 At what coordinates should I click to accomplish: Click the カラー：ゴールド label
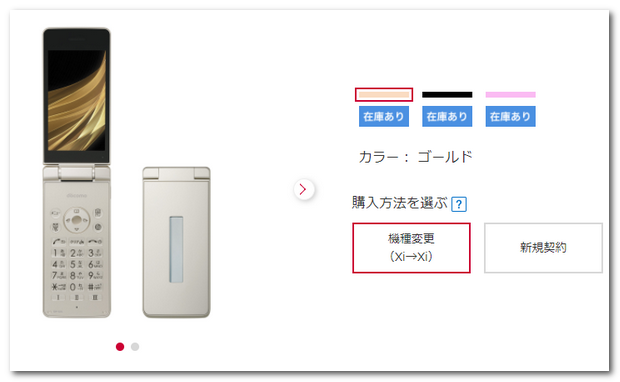416,157
